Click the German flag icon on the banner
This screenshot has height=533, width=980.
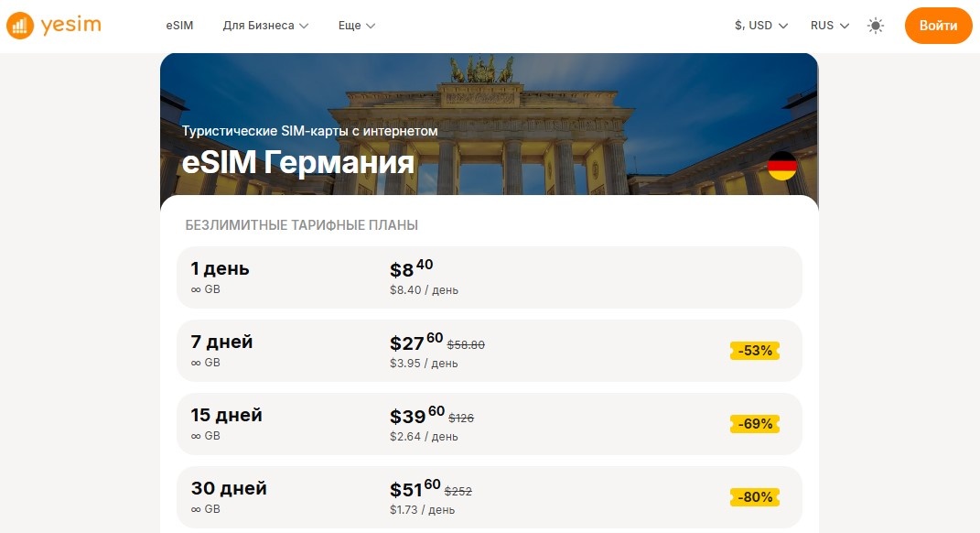click(x=782, y=165)
